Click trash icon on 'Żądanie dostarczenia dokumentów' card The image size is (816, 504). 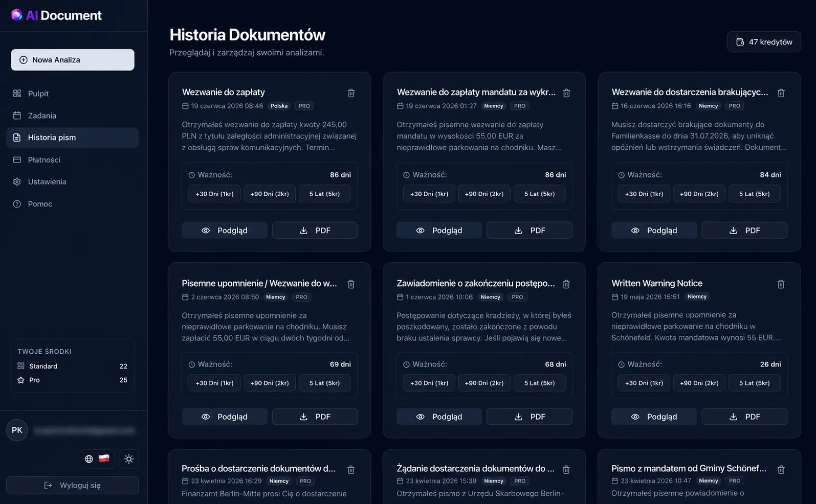[x=566, y=469]
